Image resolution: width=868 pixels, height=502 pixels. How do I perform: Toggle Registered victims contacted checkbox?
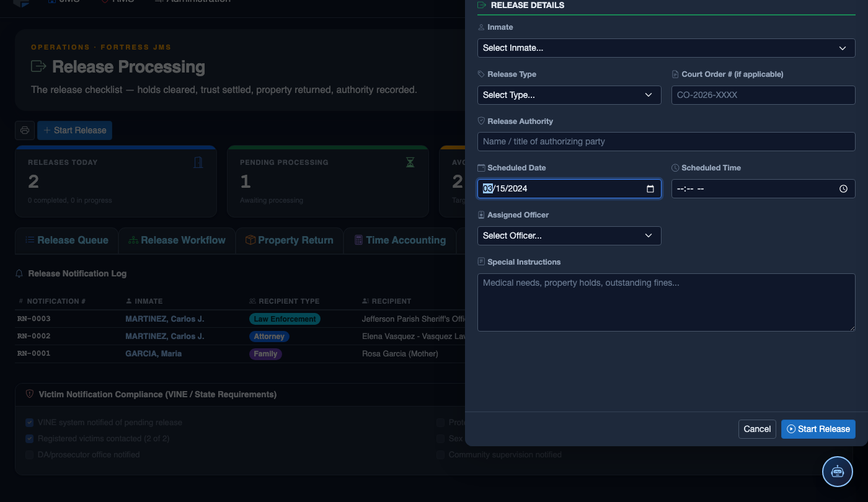pos(30,439)
